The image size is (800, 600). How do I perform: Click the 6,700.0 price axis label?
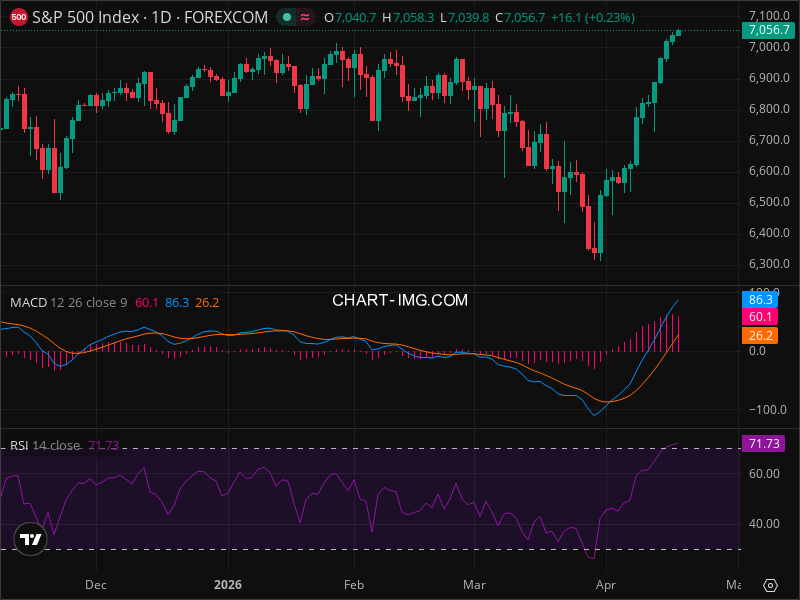point(769,140)
